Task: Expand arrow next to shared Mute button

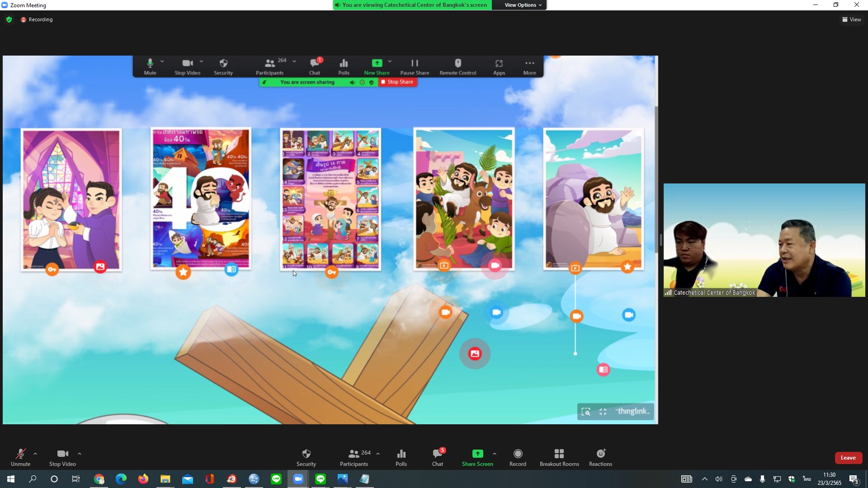Action: point(162,61)
